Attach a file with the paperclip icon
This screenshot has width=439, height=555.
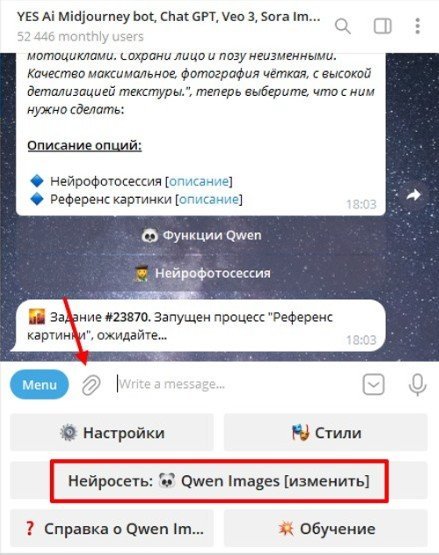[x=91, y=385]
